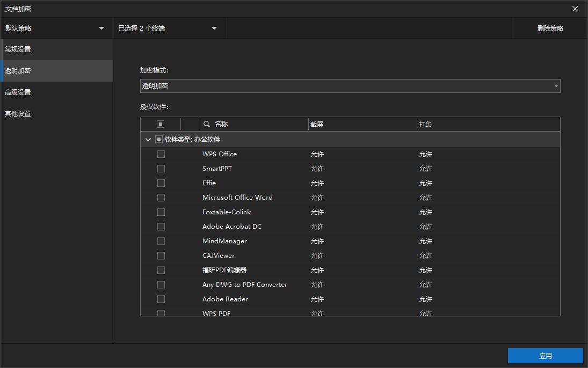
Task: Select the SmartPPT row name
Action: [x=217, y=169]
